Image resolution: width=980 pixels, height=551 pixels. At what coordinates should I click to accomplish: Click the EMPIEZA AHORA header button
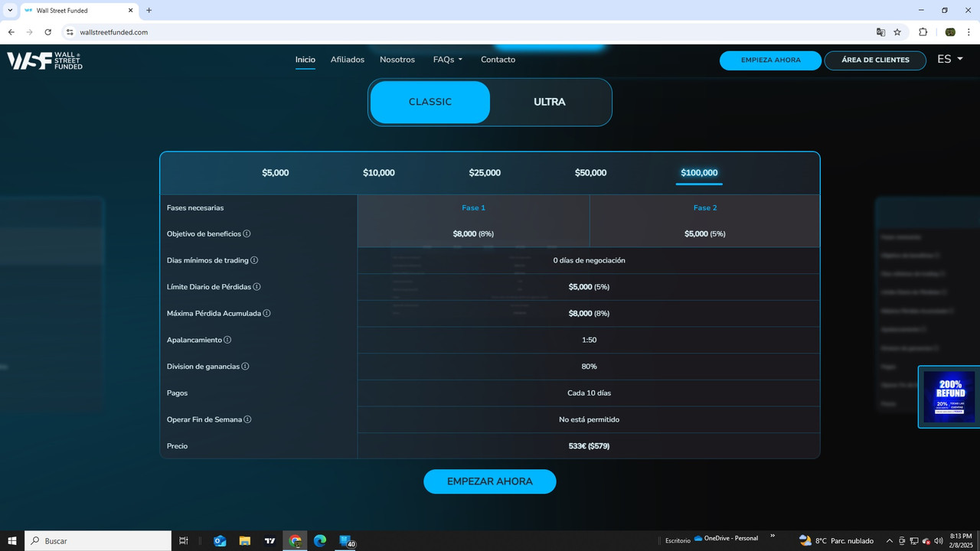(x=770, y=60)
